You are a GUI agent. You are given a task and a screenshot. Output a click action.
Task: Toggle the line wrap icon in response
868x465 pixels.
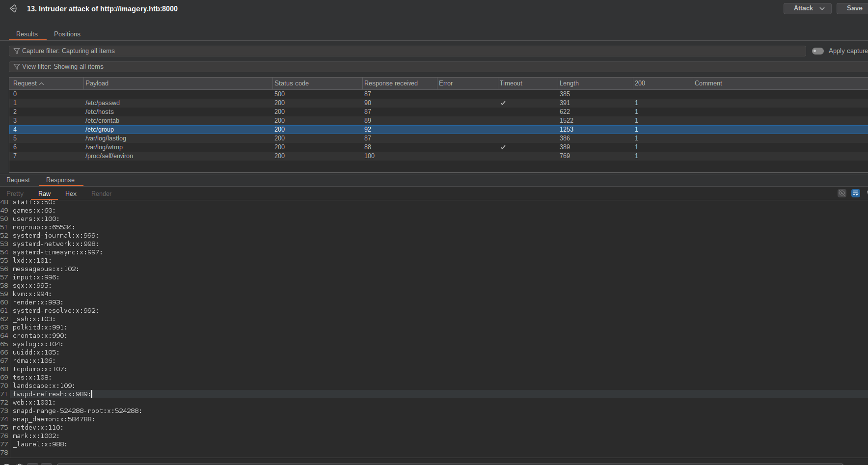(856, 193)
